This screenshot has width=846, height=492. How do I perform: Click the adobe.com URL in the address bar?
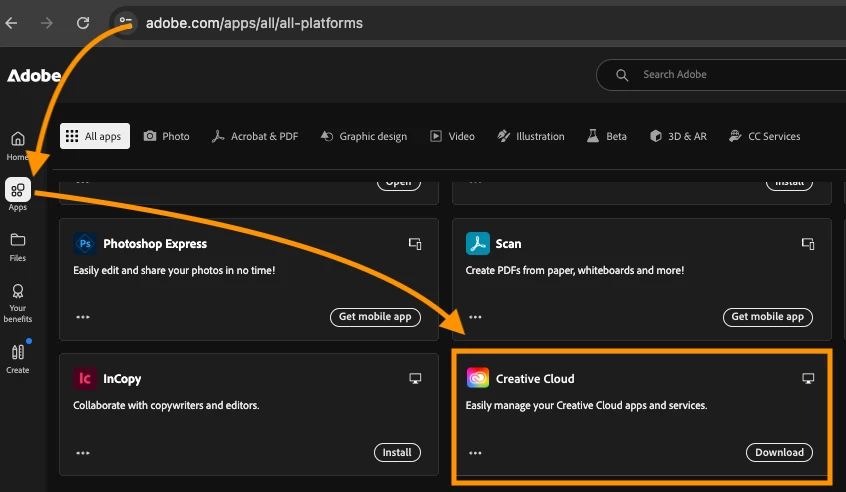point(254,23)
